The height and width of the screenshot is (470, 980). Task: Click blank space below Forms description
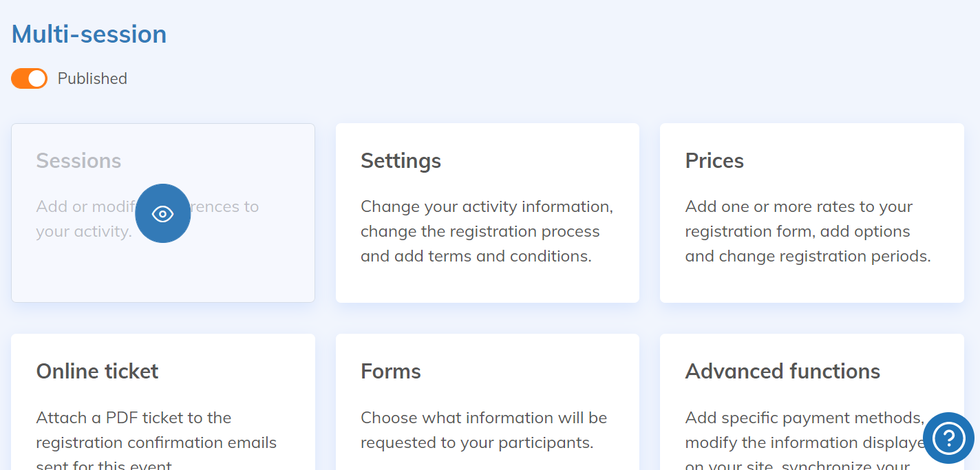[x=487, y=460]
